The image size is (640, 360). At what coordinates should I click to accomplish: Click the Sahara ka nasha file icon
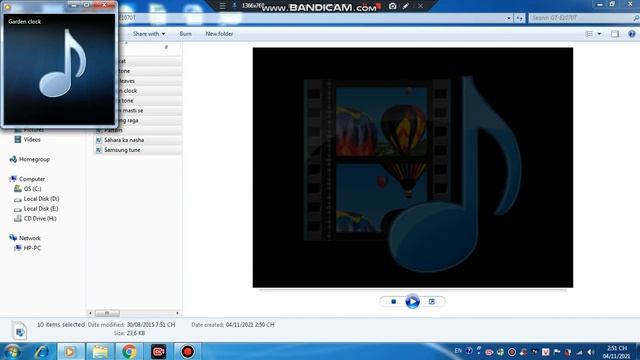tap(99, 140)
